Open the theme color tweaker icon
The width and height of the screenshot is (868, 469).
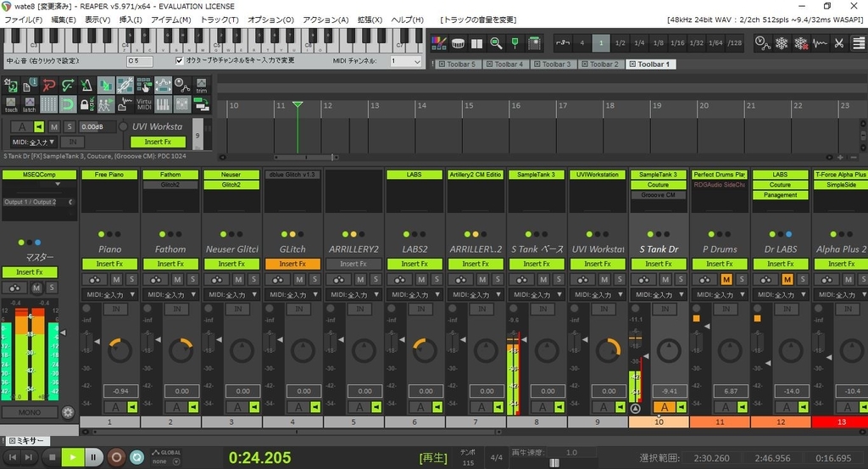coord(439,43)
